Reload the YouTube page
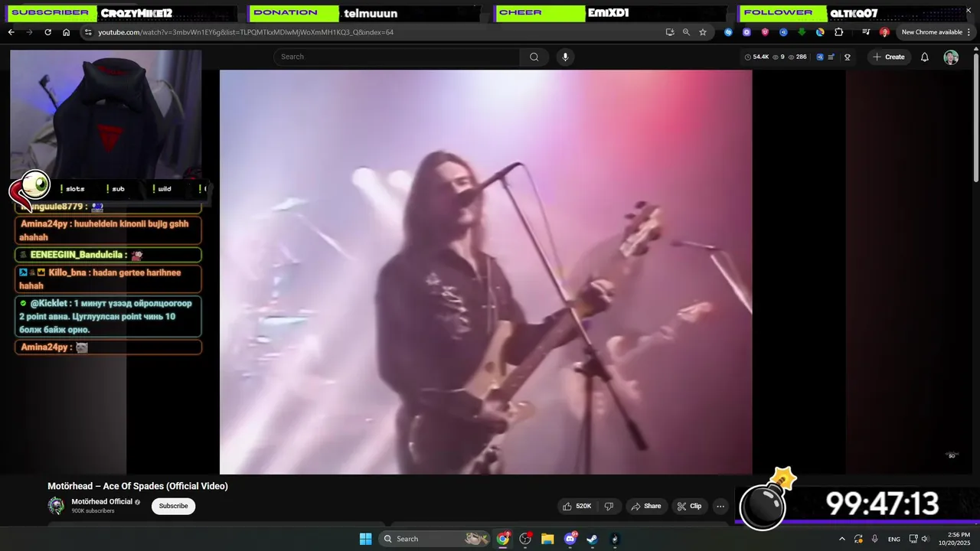The image size is (980, 551). coord(47,32)
